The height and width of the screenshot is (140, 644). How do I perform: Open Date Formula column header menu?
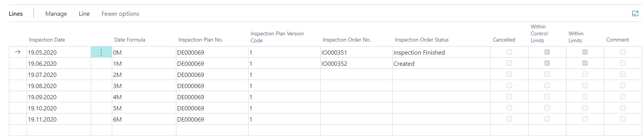[x=130, y=40]
